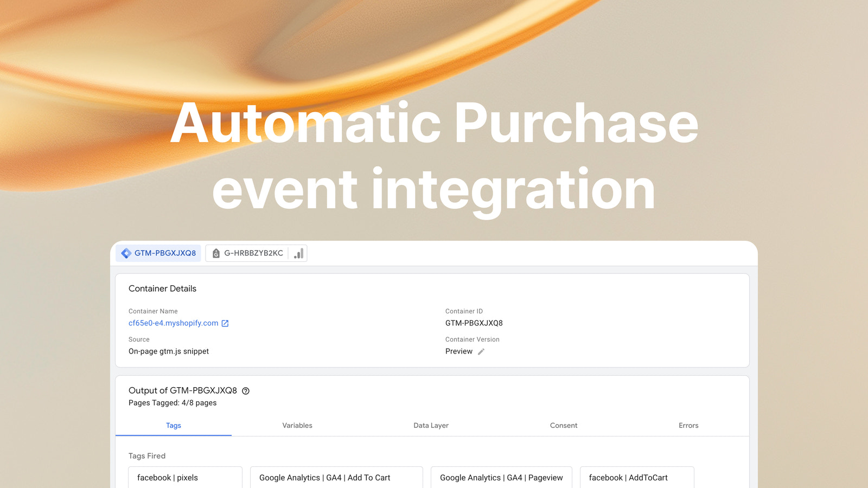Open the facebook | pixels tag card
The image size is (868, 488).
[x=185, y=478]
